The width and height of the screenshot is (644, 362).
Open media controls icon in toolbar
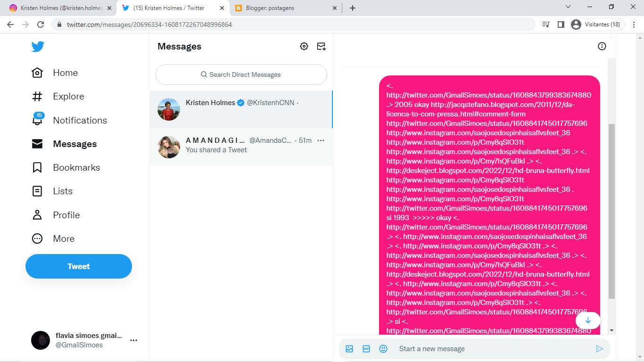(546, 25)
